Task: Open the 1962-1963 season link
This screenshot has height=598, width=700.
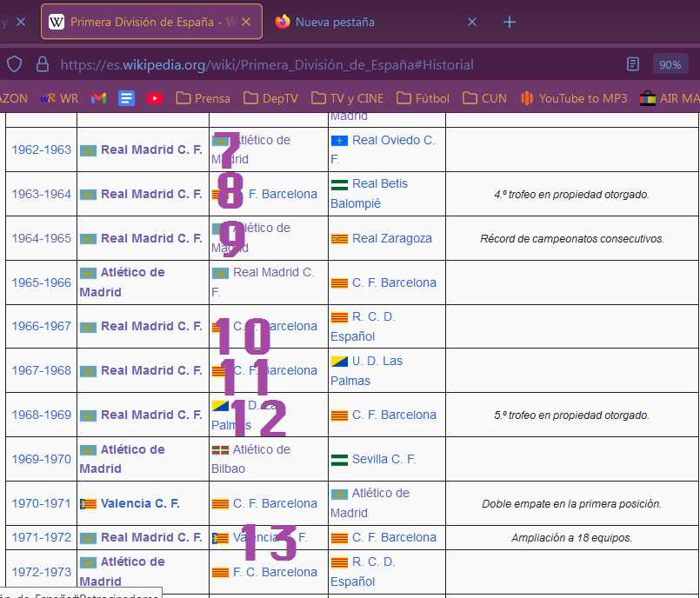Action: (x=41, y=149)
